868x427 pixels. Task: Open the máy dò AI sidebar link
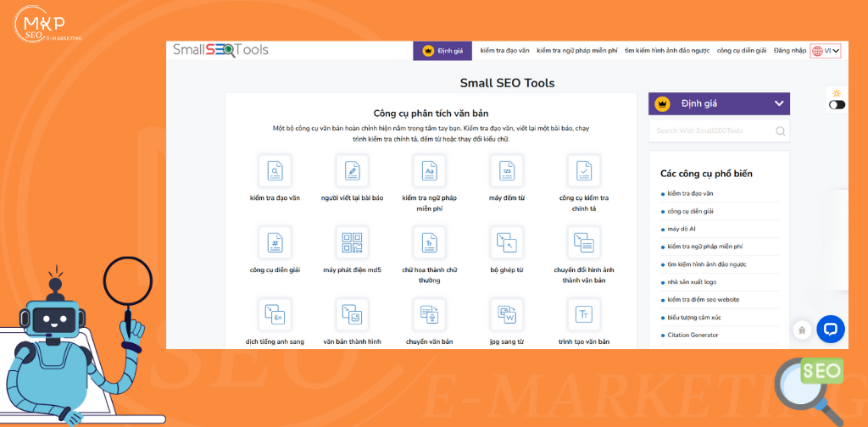click(x=682, y=229)
